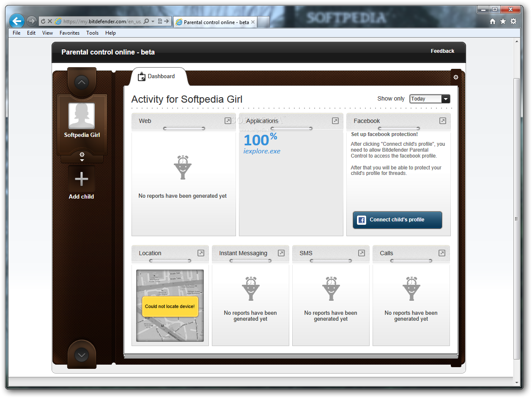Move down the child profile list
Screen dimensions: 532x398
[82, 355]
